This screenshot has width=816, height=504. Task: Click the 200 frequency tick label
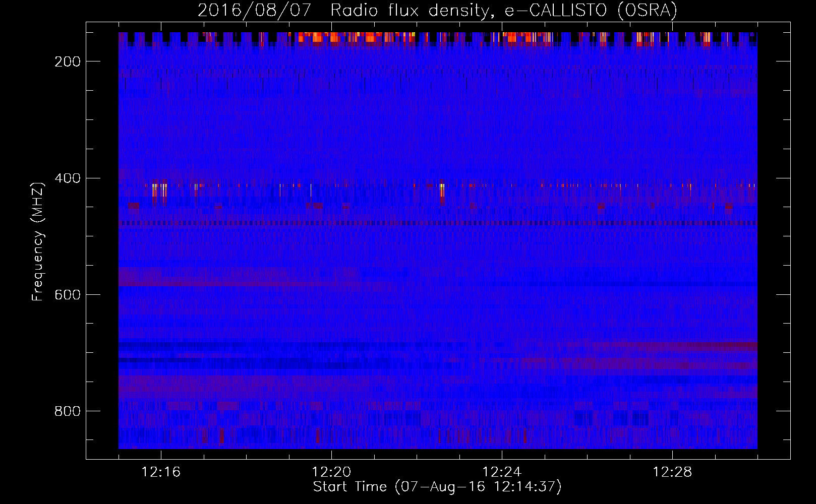pos(68,61)
